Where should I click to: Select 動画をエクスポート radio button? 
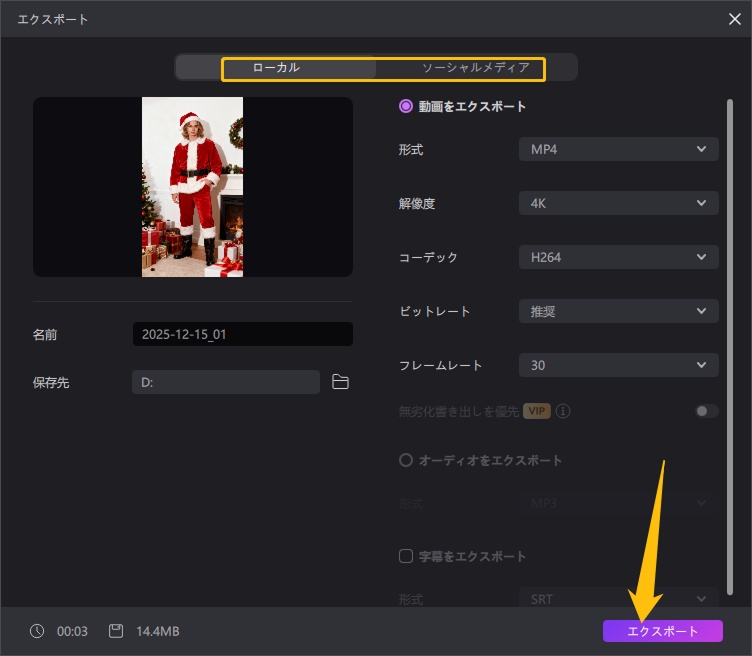(x=405, y=106)
